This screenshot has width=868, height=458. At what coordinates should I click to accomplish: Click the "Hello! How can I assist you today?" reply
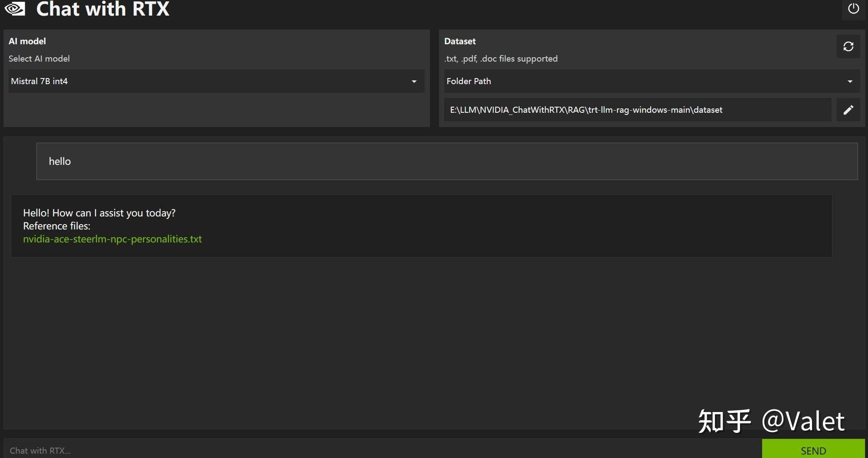coord(99,213)
